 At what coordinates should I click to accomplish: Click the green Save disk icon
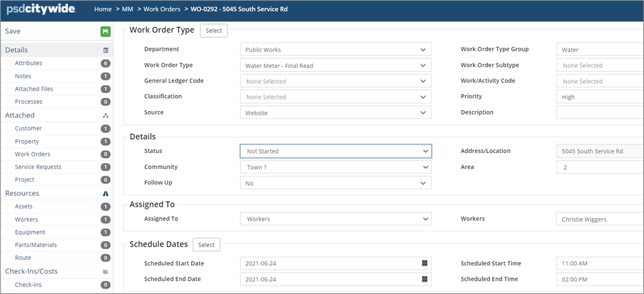[105, 32]
